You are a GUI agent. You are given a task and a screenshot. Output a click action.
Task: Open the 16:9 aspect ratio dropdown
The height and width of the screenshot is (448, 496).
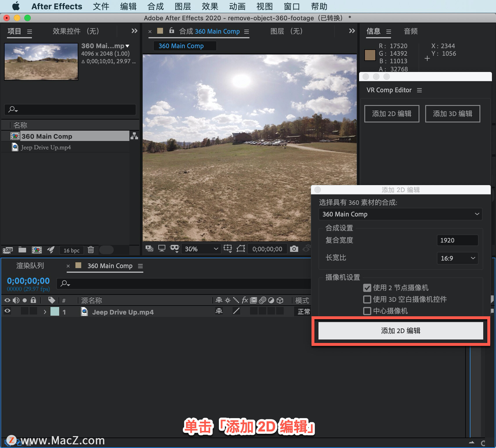(457, 258)
